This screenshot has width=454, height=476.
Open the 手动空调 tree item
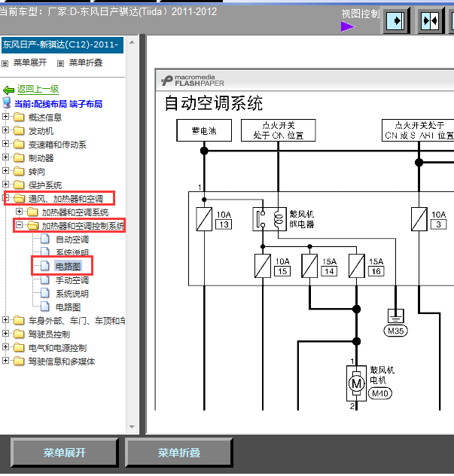tap(72, 280)
